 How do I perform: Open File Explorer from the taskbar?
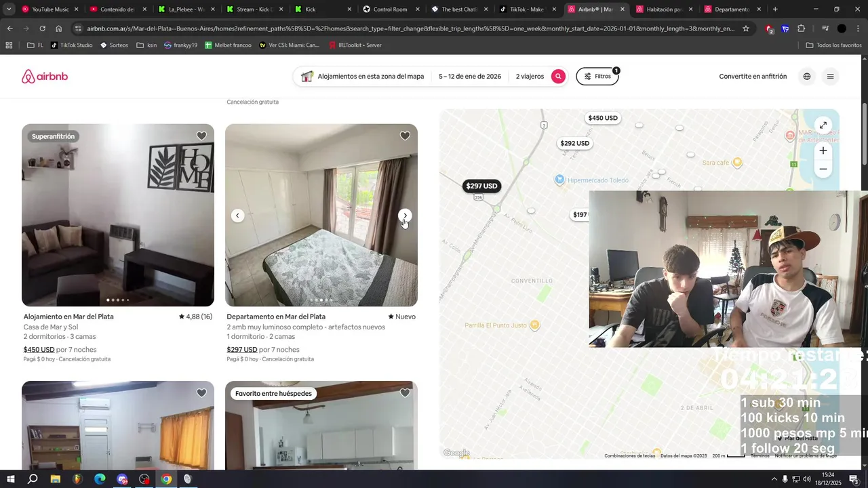(x=55, y=479)
